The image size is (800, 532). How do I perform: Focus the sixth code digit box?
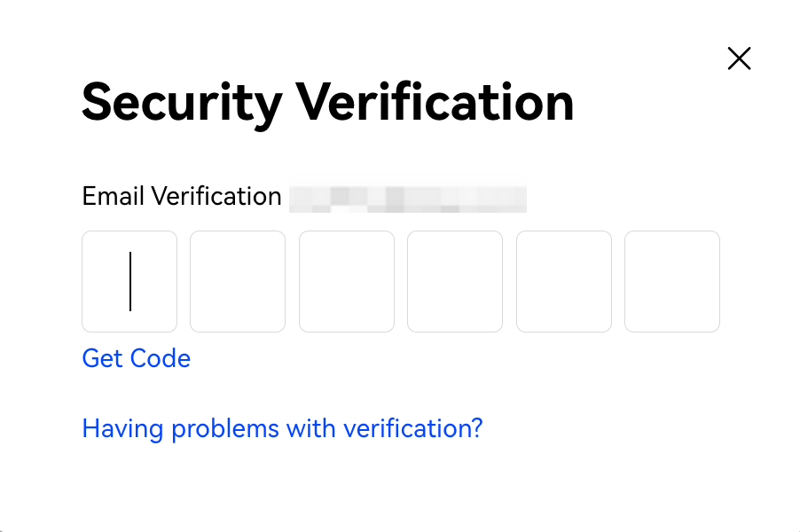672,281
